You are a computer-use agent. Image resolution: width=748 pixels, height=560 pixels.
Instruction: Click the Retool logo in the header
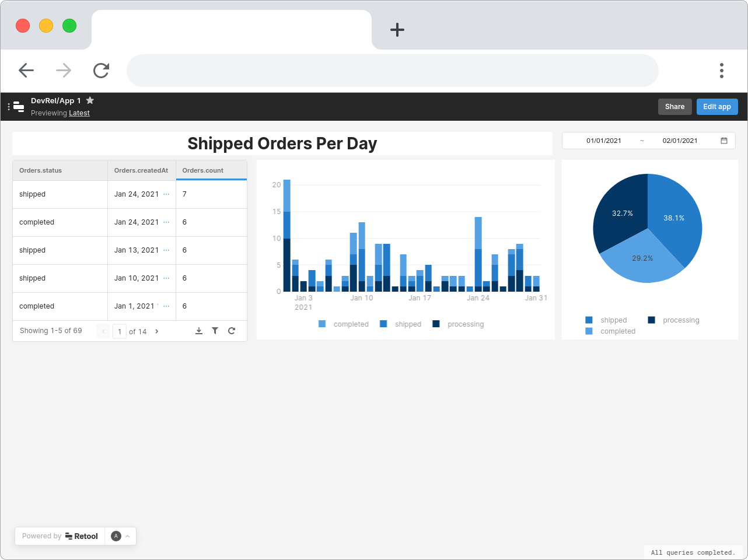(18, 106)
